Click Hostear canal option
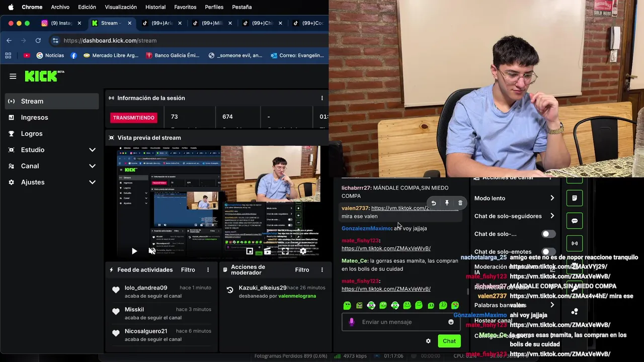The image size is (644, 362). click(x=493, y=321)
